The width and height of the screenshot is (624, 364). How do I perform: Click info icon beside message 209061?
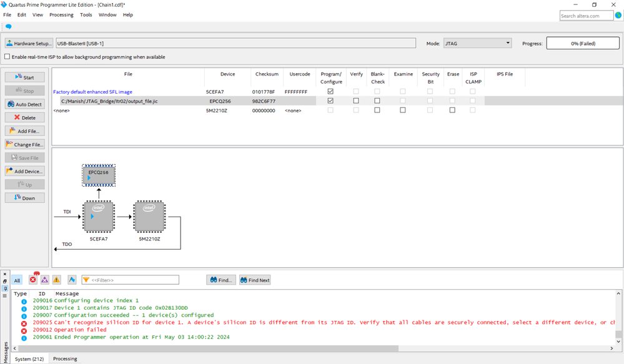(x=24, y=338)
